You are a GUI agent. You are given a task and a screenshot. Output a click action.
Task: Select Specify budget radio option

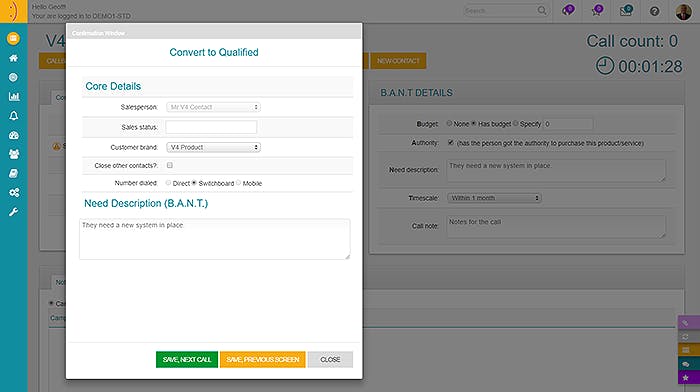pyautogui.click(x=516, y=123)
